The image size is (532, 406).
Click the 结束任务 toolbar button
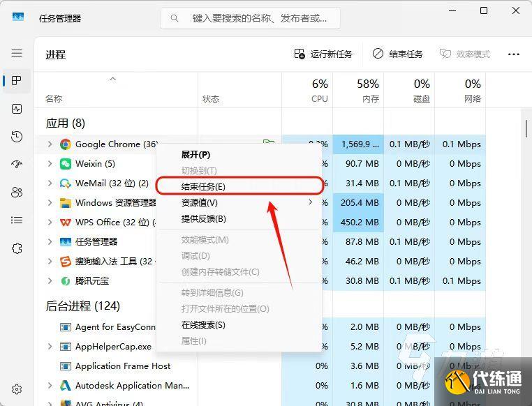(x=398, y=54)
